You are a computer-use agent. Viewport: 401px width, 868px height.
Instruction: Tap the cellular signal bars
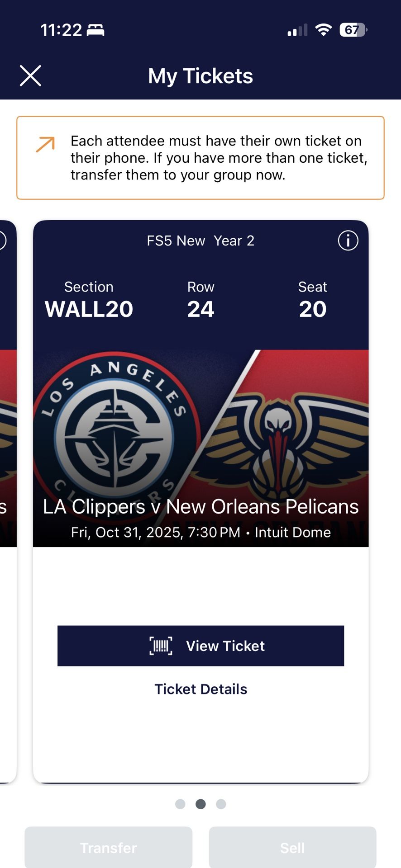point(297,30)
